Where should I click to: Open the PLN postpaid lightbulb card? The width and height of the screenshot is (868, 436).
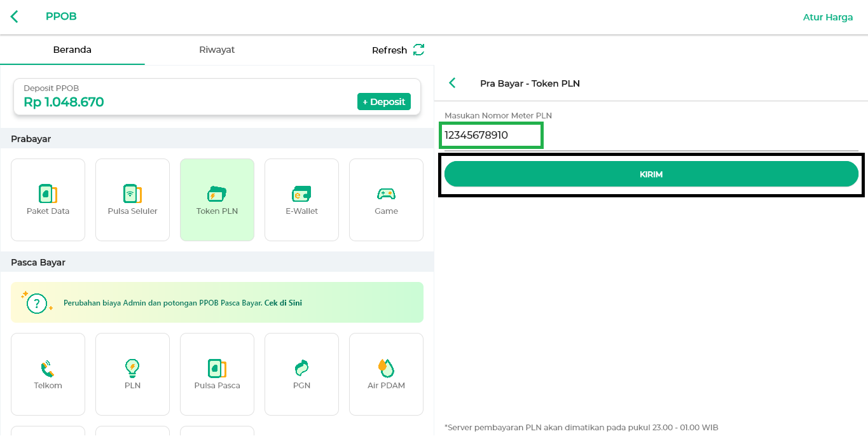[132, 374]
